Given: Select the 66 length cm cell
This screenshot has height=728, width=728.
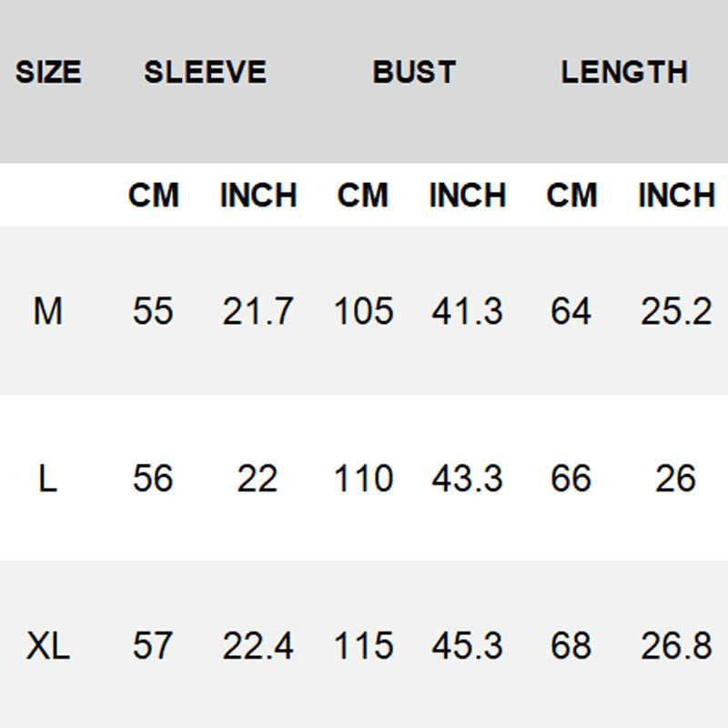Looking at the screenshot, I should pyautogui.click(x=571, y=479).
